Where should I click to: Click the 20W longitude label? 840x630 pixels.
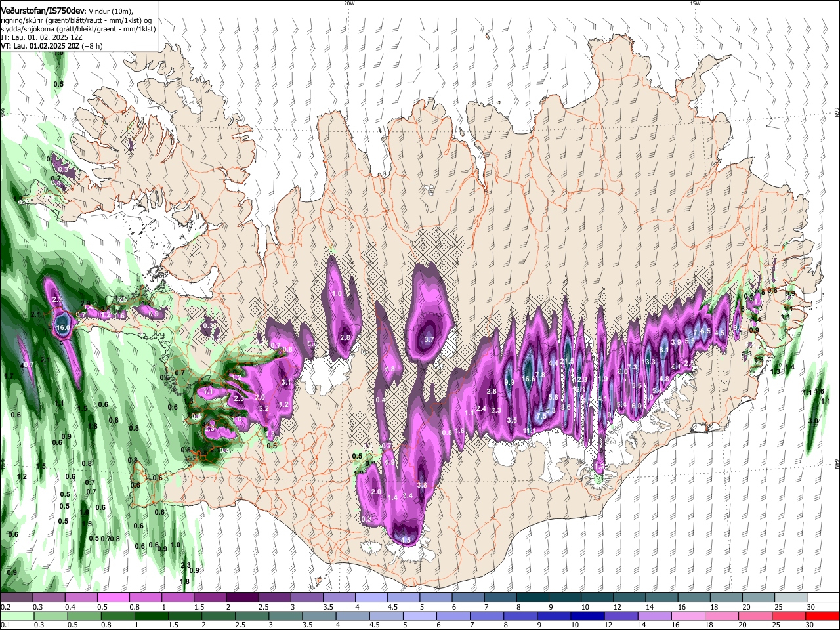tap(349, 3)
